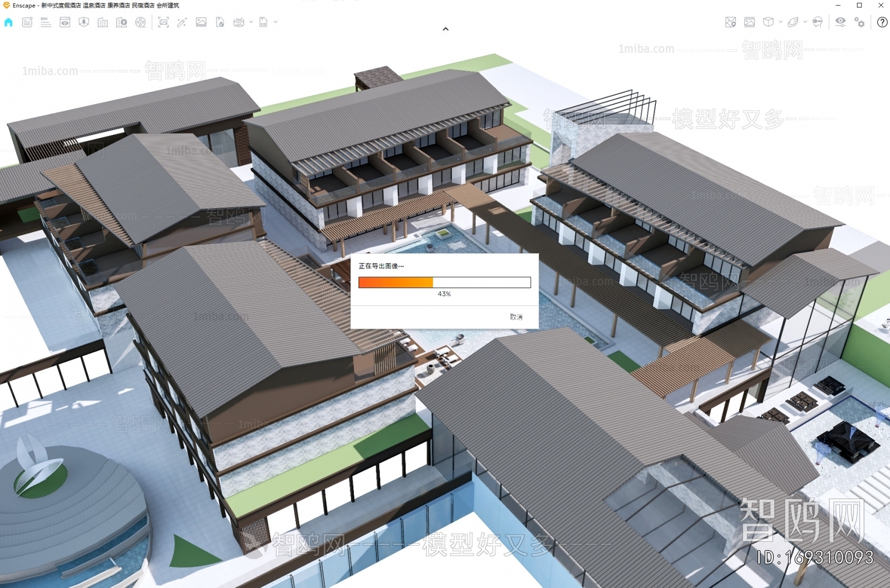
Task: Take a screenshot with the render image tool
Action: coord(164,22)
